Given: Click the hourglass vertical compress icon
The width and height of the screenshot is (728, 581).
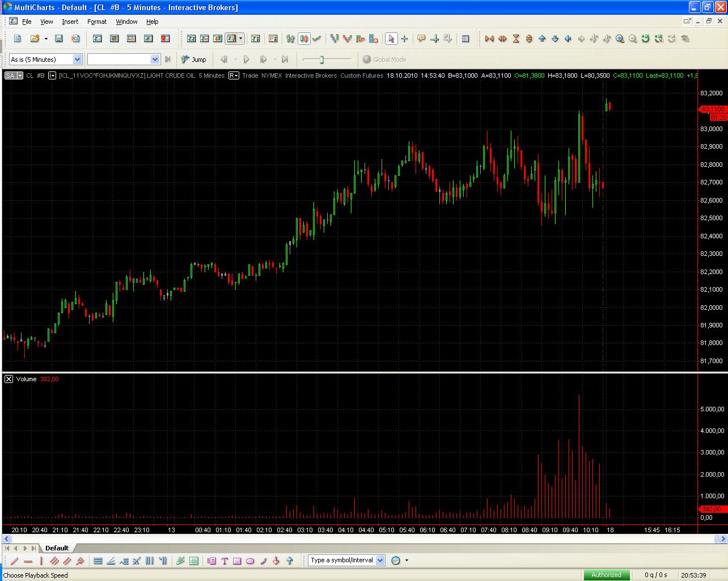Looking at the screenshot, I should [516, 39].
